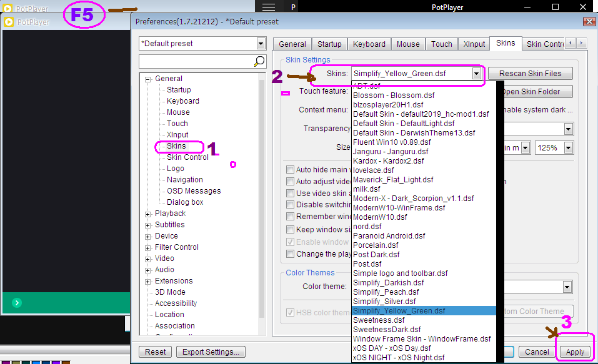
Task: Pick 'SweetnessDark.dsf' from skins list
Action: [424, 329]
